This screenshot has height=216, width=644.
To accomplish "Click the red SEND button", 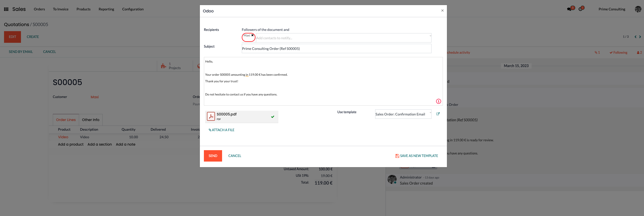I will pyautogui.click(x=213, y=156).
